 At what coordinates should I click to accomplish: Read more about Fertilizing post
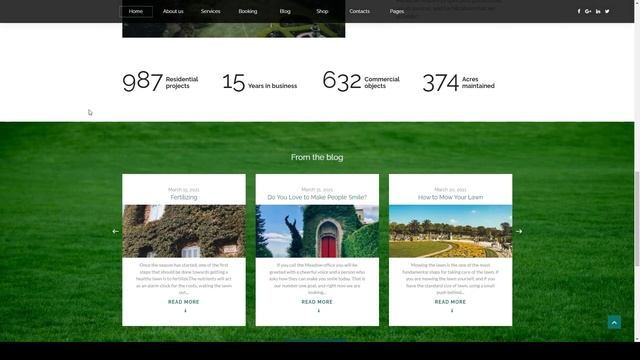click(x=184, y=302)
